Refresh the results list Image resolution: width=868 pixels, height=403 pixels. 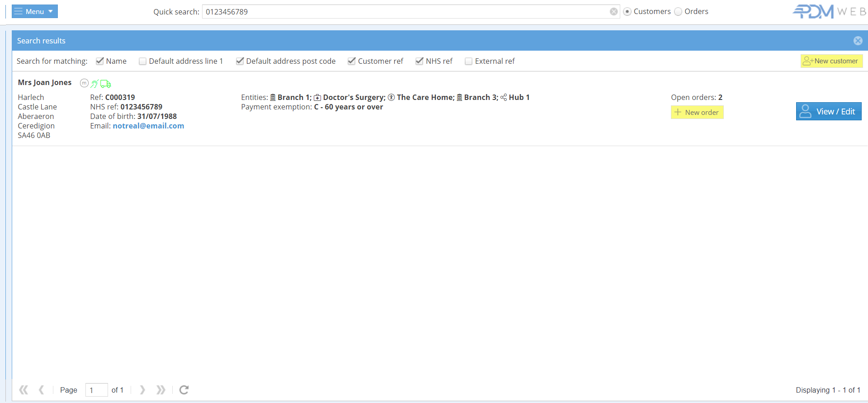184,390
